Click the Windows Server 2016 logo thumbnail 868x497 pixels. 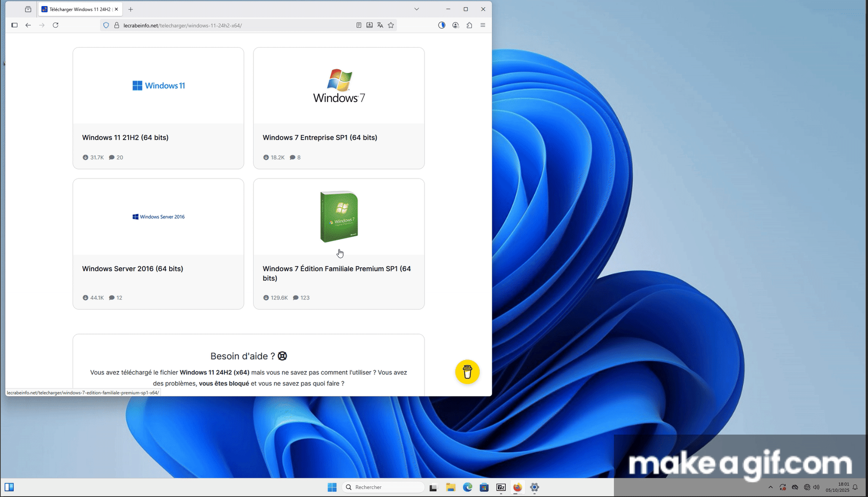(158, 217)
